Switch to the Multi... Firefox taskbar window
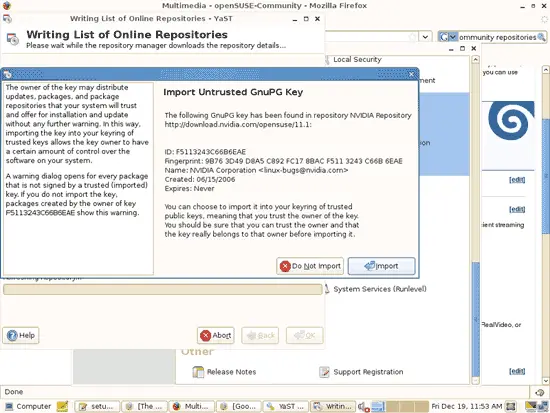This screenshot has width=550, height=413. [192, 406]
